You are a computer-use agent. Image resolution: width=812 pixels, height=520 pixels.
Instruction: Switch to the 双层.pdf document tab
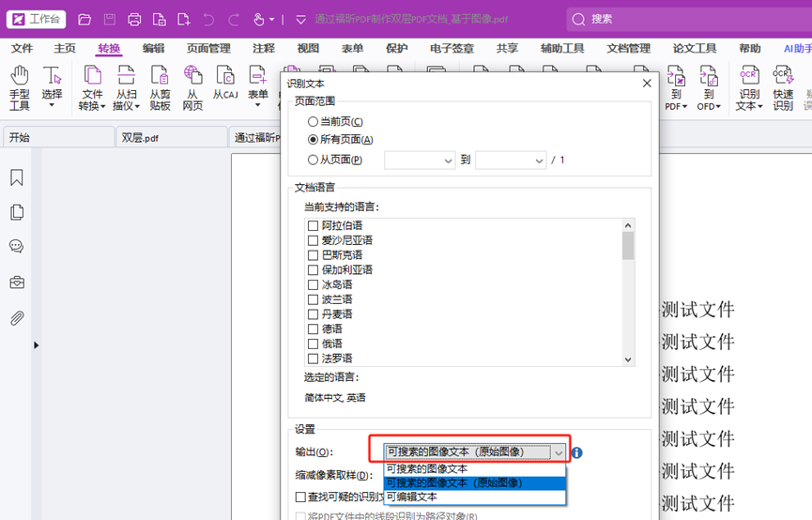pyautogui.click(x=141, y=138)
